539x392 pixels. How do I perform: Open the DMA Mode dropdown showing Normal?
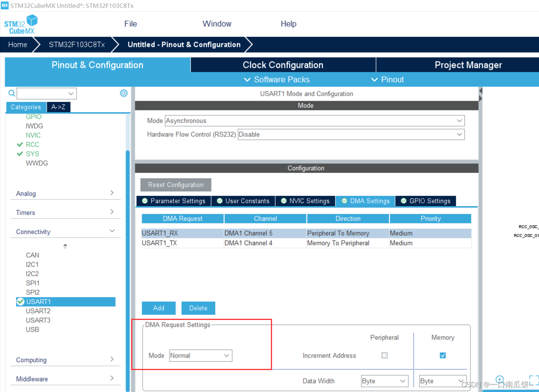[201, 356]
